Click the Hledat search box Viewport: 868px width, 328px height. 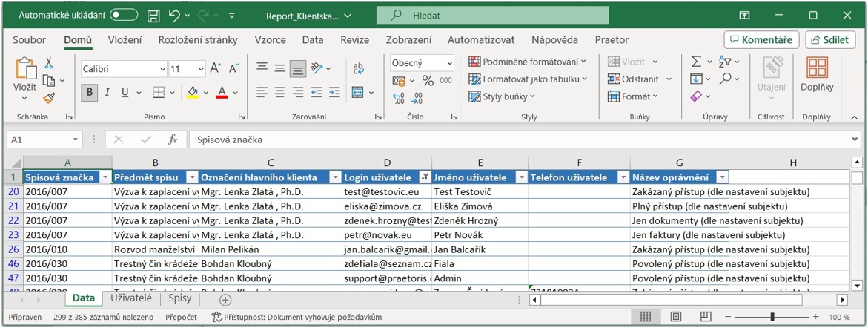pyautogui.click(x=492, y=16)
